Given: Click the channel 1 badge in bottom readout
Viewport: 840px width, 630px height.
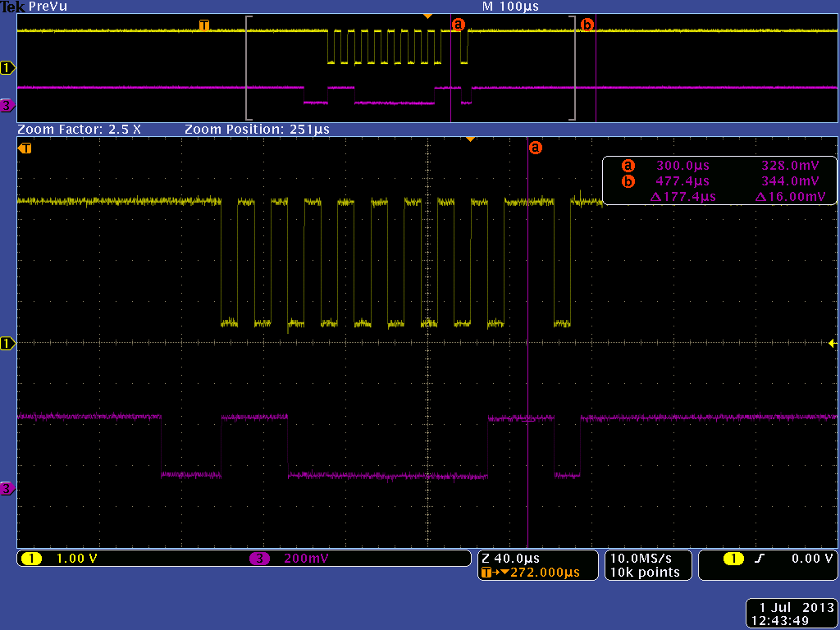Looking at the screenshot, I should (32, 559).
